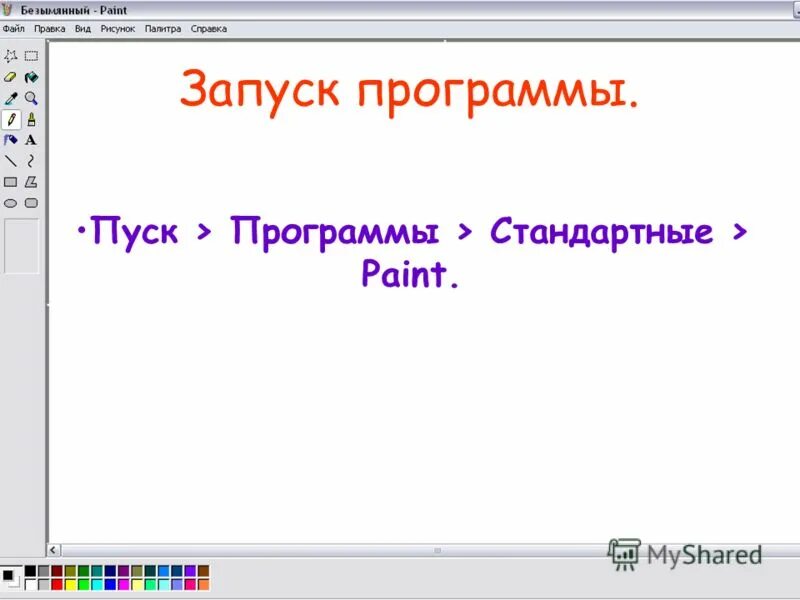Click the horizontal scrollbar left arrow
This screenshot has width=800, height=600.
tap(52, 549)
